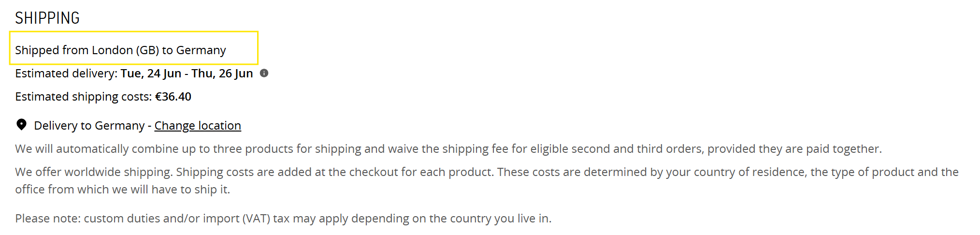Click the (VAT) word in the note

coord(256,219)
